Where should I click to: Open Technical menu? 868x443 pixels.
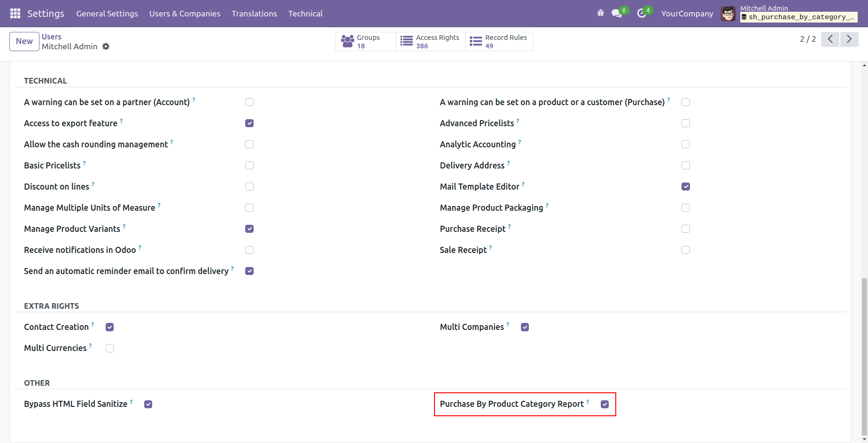pyautogui.click(x=305, y=14)
